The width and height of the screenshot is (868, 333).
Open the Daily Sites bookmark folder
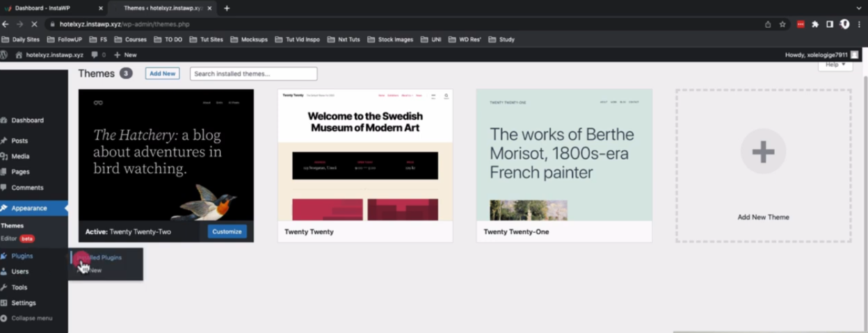tap(20, 40)
